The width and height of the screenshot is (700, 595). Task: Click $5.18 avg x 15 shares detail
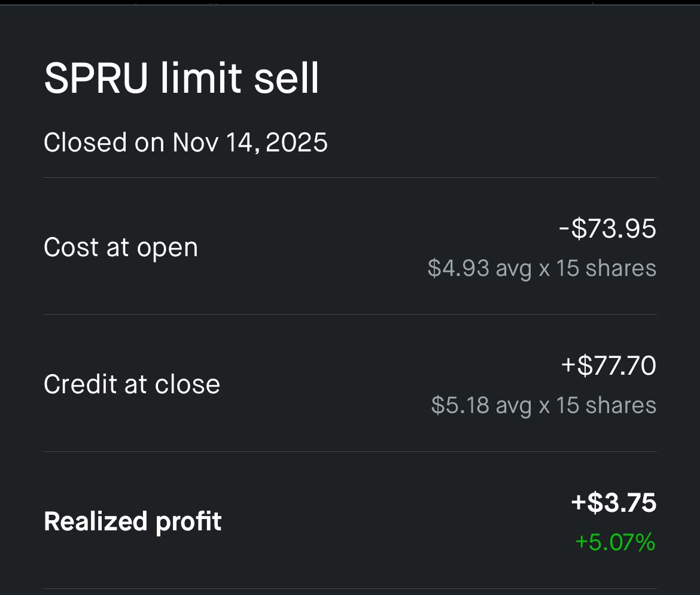tap(543, 405)
